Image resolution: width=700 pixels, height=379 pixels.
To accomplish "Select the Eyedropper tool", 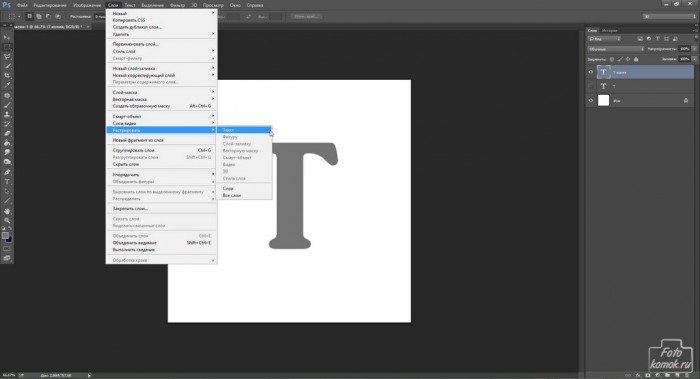I will pyautogui.click(x=7, y=85).
